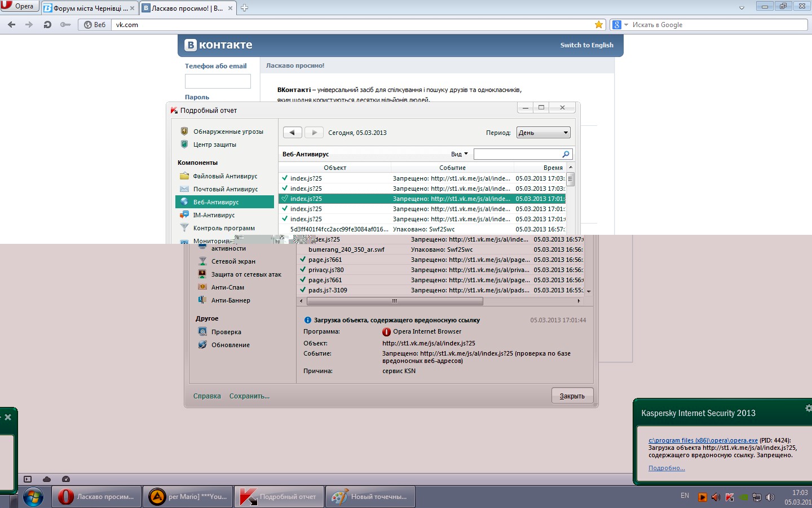Bookmark page with the star icon

coord(598,25)
